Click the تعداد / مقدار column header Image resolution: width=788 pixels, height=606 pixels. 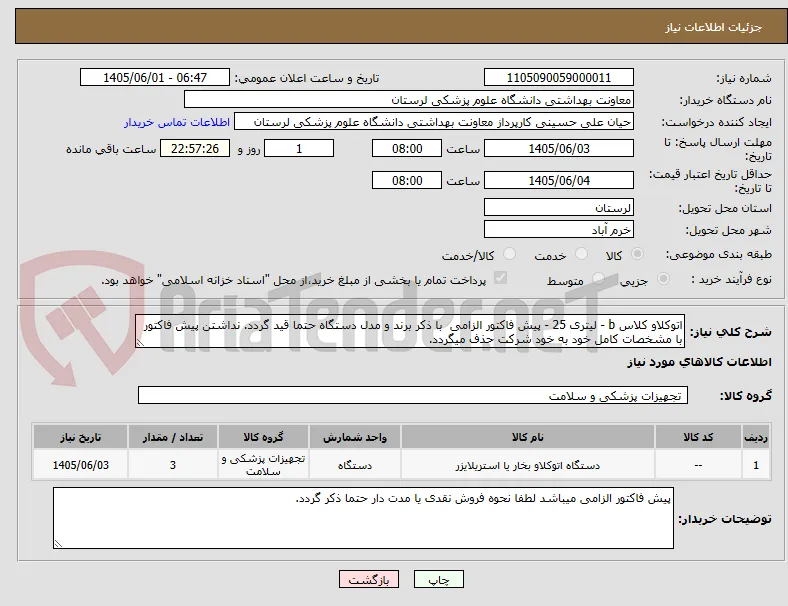pos(173,437)
